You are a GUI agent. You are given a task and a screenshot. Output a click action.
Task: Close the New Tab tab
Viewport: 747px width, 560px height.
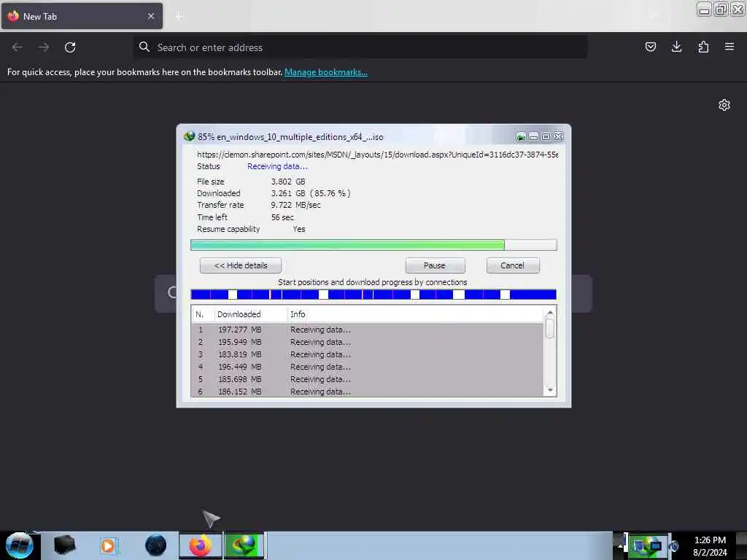(151, 16)
